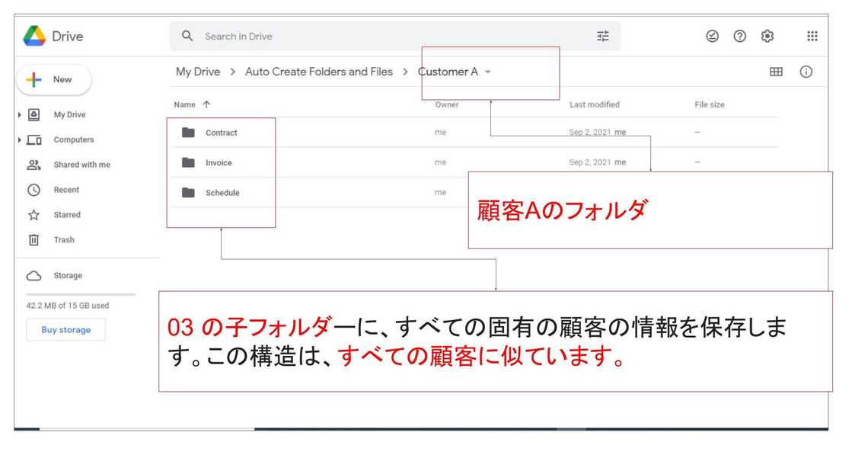
Task: Go to Shared with me
Action: [x=81, y=165]
